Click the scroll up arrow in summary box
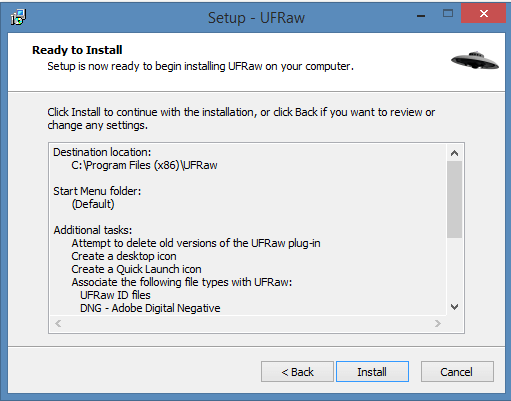The height and width of the screenshot is (401, 511). coord(454,153)
